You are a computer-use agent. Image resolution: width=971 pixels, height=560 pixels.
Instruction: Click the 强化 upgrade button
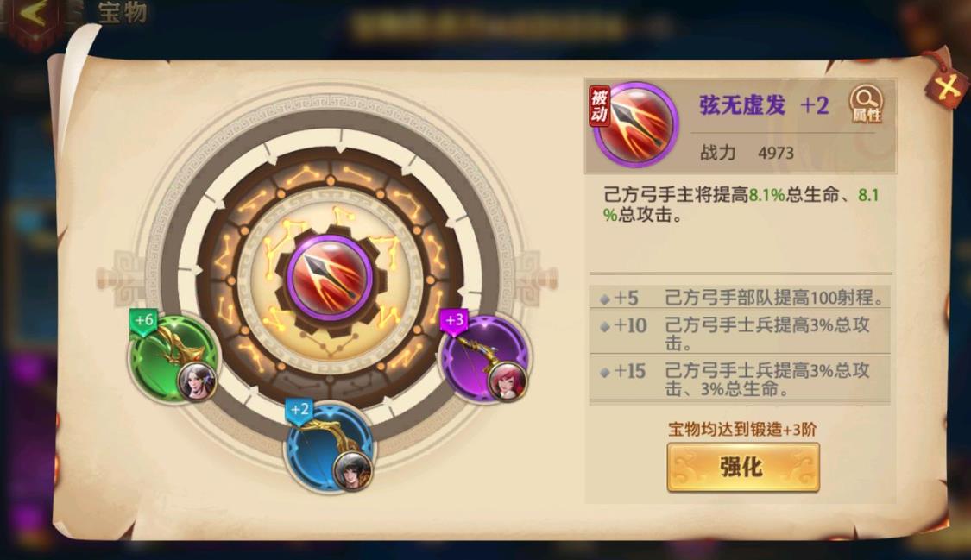point(743,467)
